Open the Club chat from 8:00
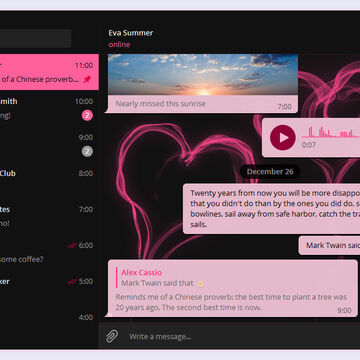360x360 pixels. [x=49, y=180]
